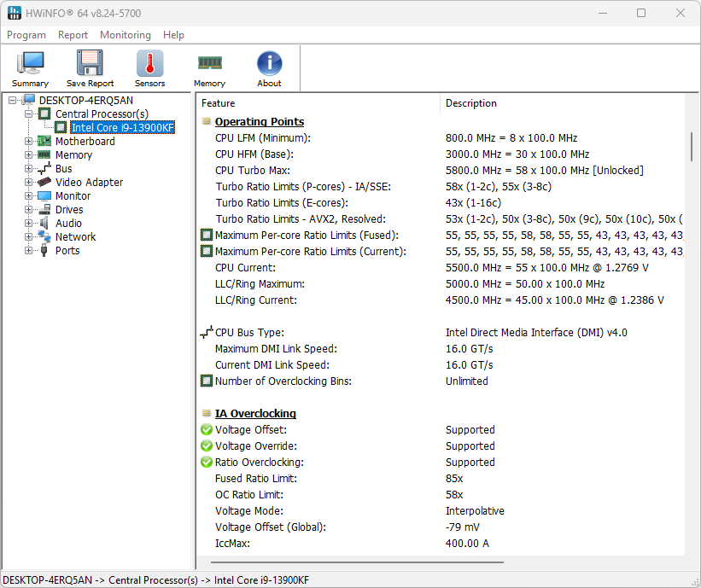Select the Intel Core i9-13900KF tree entry
Screen dimensions: 701x588
(x=122, y=127)
